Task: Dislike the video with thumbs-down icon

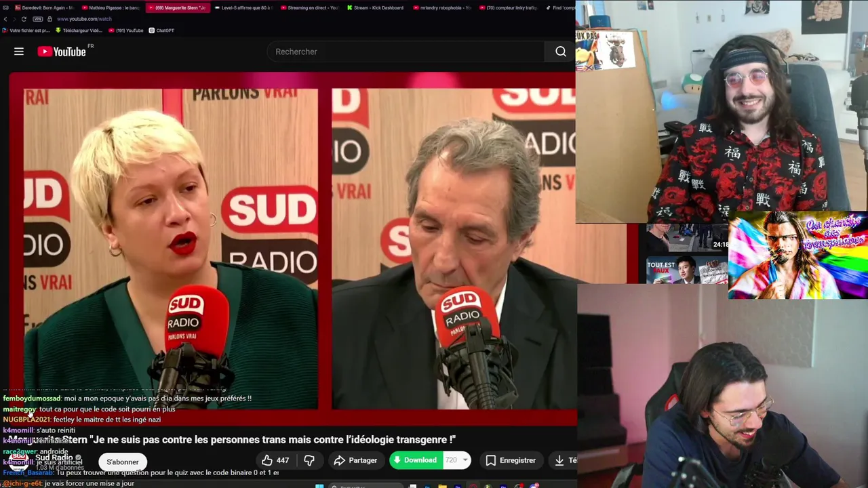Action: [309, 460]
